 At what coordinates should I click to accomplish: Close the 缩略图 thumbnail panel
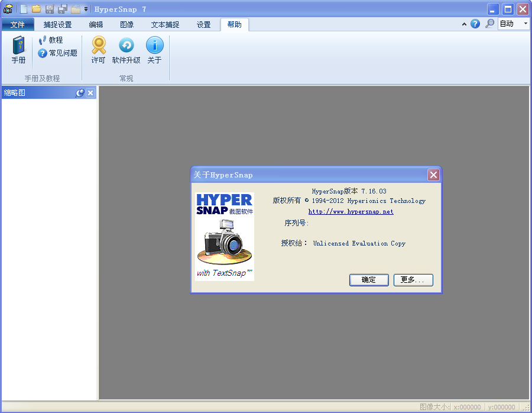(x=90, y=93)
